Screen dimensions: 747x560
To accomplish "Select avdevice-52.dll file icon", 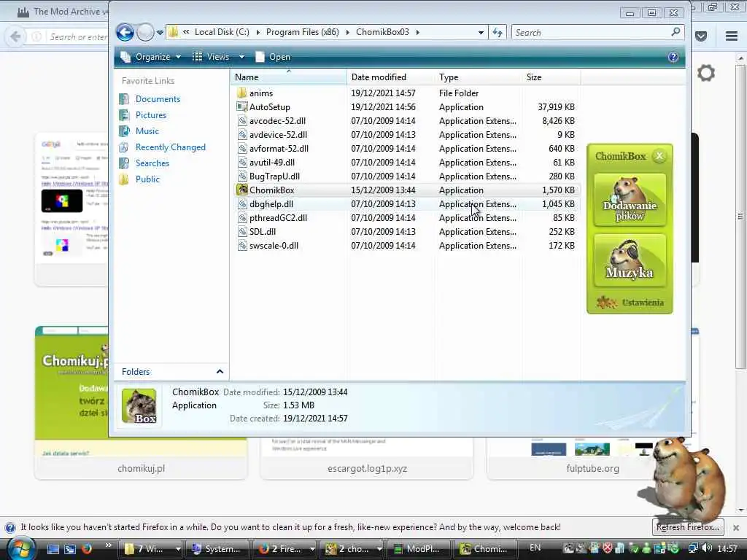I will (x=242, y=134).
